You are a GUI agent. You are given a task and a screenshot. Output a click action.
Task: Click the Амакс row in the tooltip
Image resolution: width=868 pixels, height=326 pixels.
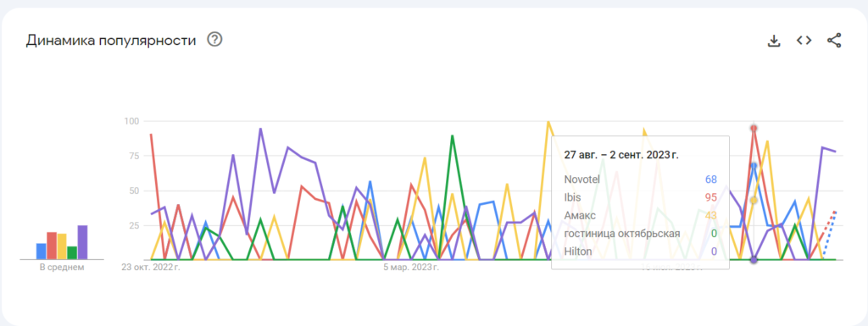pos(641,215)
